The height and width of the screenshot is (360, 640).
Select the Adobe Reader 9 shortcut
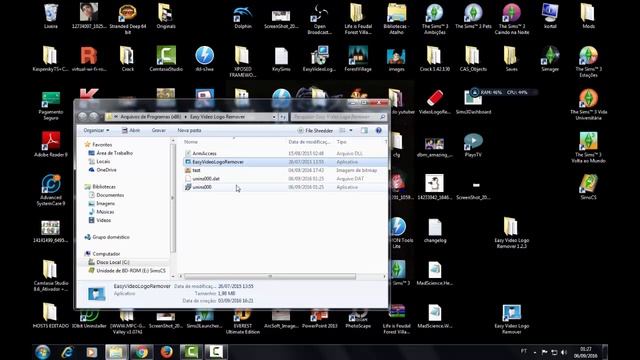point(51,144)
